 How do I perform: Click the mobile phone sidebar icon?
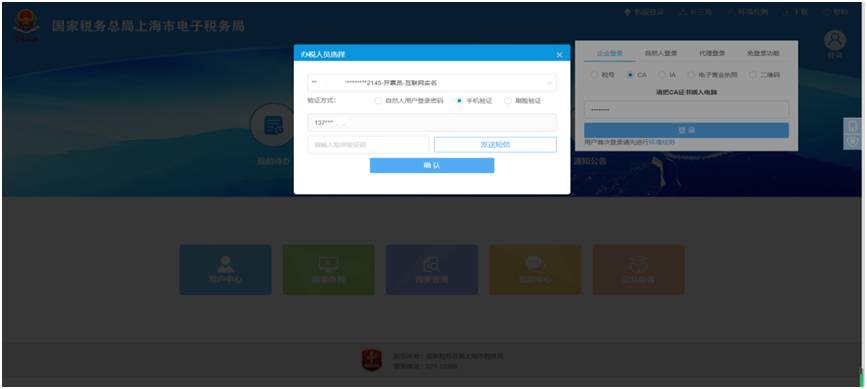pyautogui.click(x=852, y=126)
